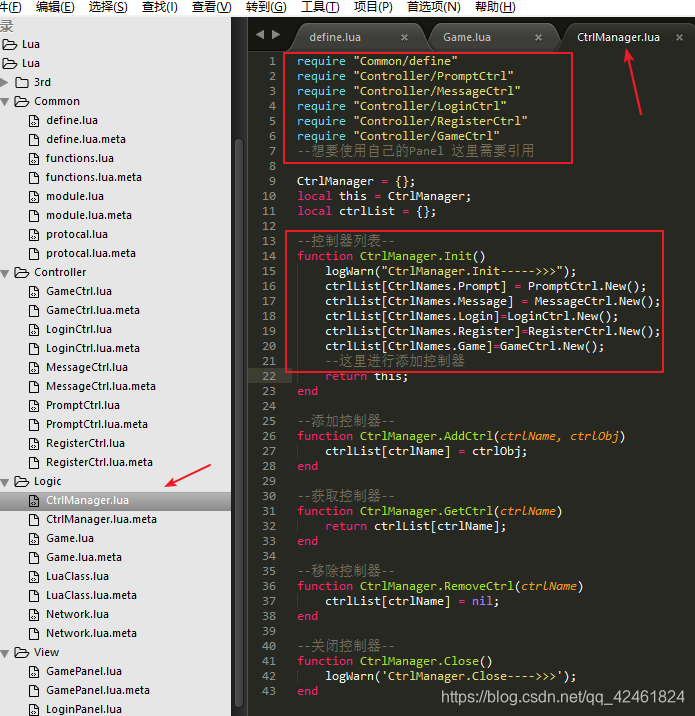The width and height of the screenshot is (695, 716).
Task: Click the CtrlManager.lua file icon in sidebar
Action: (34, 501)
